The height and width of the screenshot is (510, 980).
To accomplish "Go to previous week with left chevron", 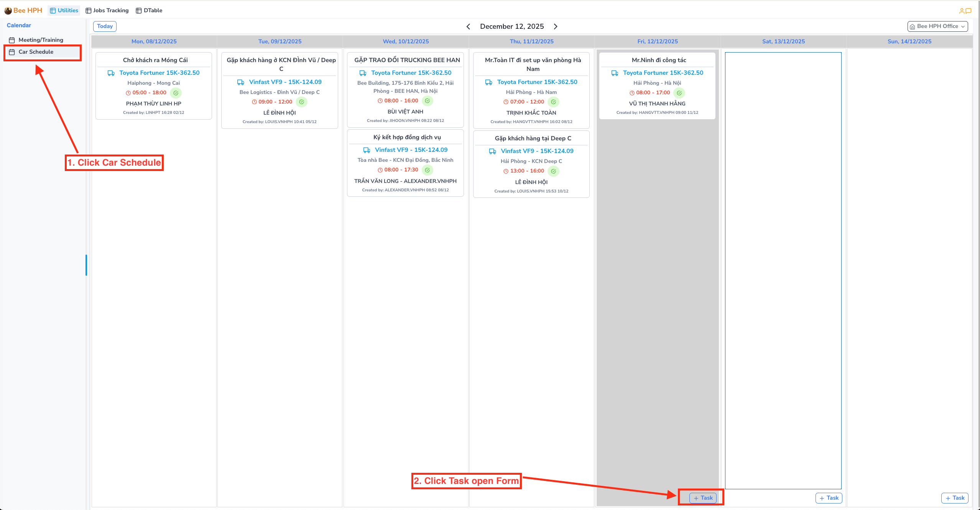I will point(468,26).
